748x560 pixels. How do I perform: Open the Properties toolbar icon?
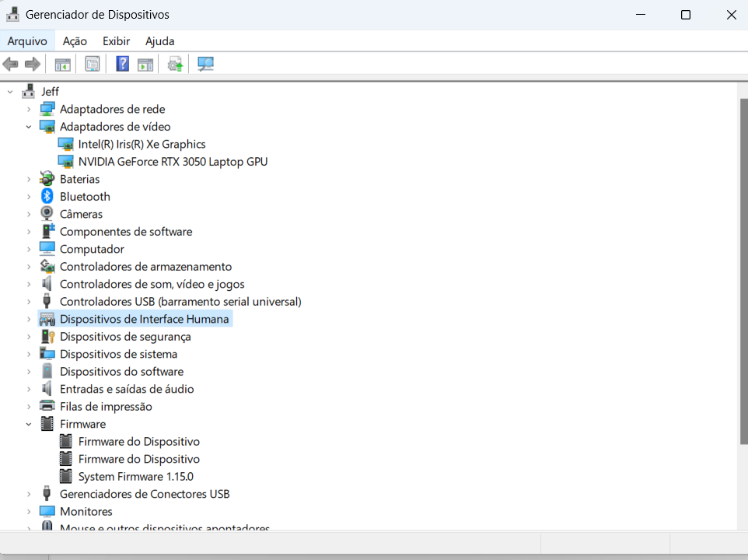92,64
